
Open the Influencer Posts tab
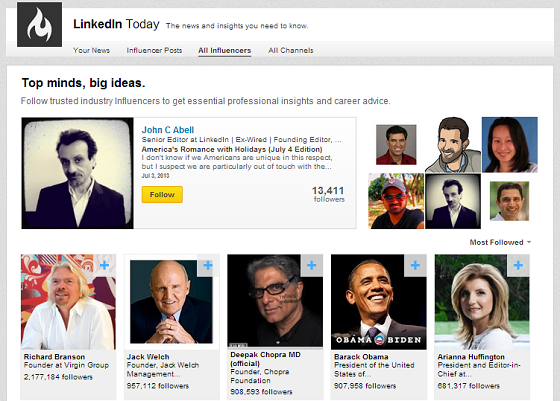tap(154, 50)
